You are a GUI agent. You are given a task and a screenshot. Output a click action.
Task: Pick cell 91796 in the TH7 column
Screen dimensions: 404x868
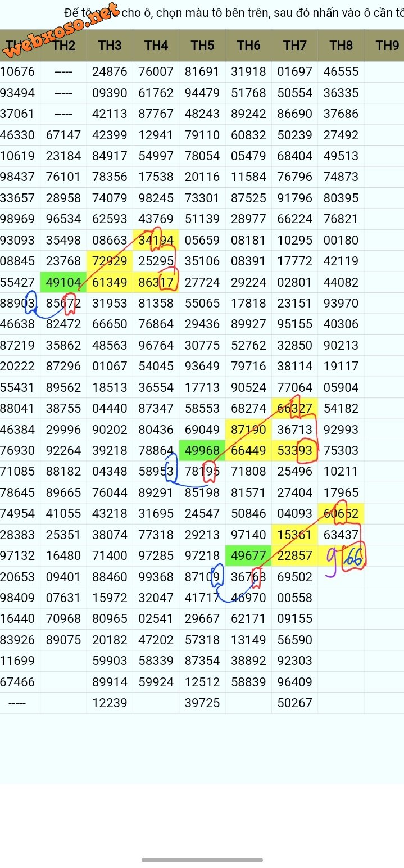(294, 198)
